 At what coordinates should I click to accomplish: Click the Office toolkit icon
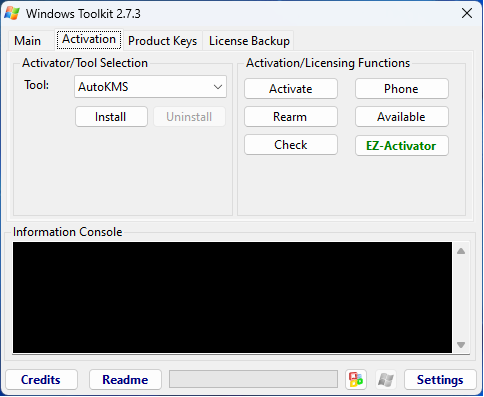pyautogui.click(x=356, y=379)
